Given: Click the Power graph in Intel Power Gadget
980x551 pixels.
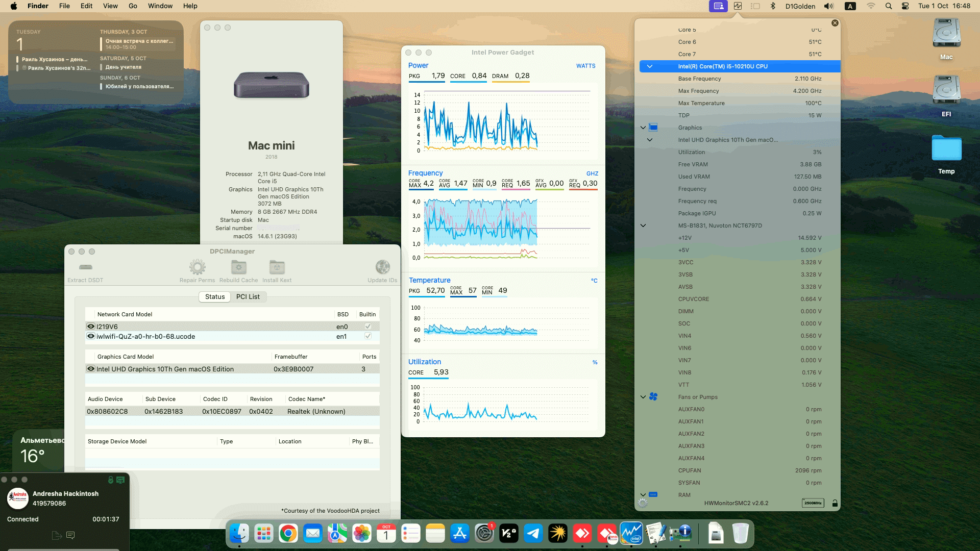Looking at the screenshot, I should (503, 121).
